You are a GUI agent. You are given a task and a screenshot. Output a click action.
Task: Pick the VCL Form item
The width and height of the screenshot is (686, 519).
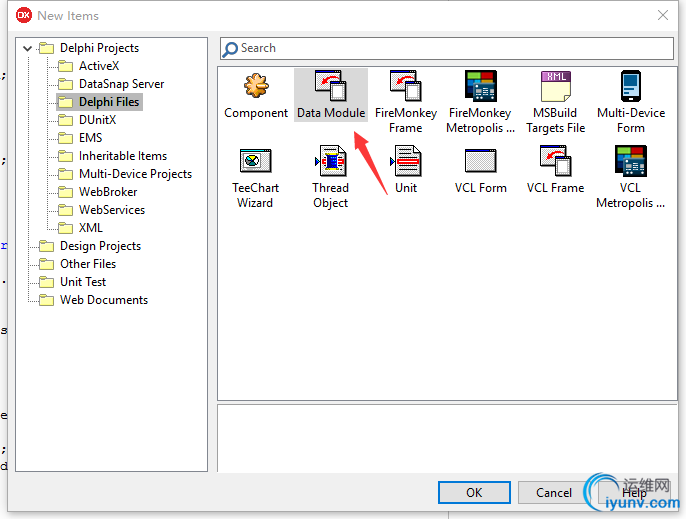coord(480,170)
